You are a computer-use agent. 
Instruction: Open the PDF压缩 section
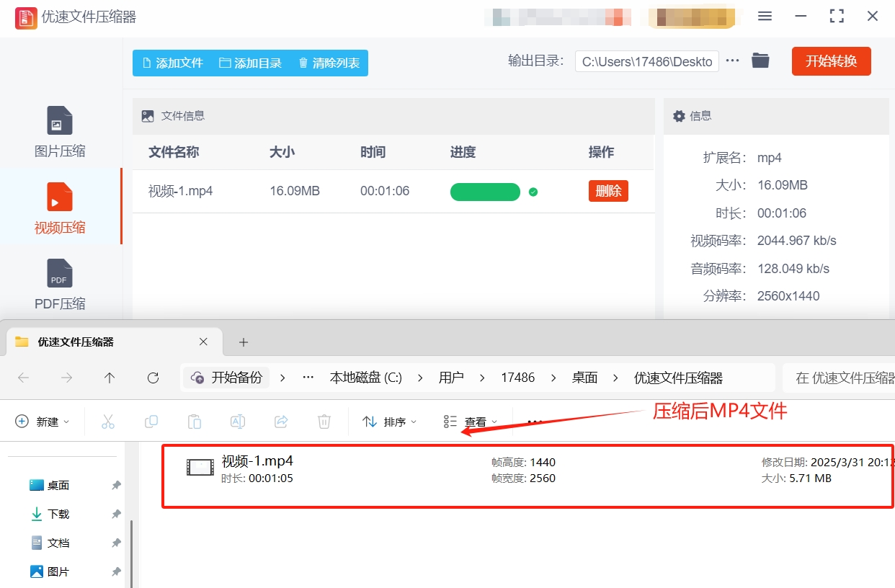[x=60, y=285]
